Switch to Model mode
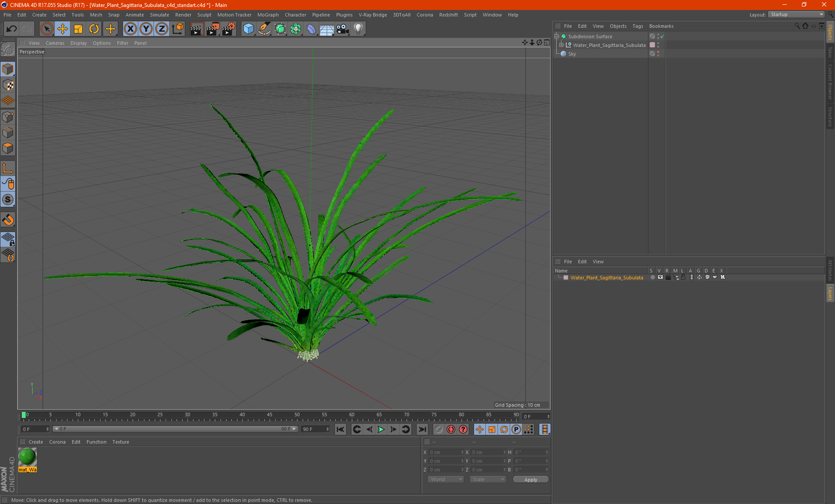 coord(8,70)
